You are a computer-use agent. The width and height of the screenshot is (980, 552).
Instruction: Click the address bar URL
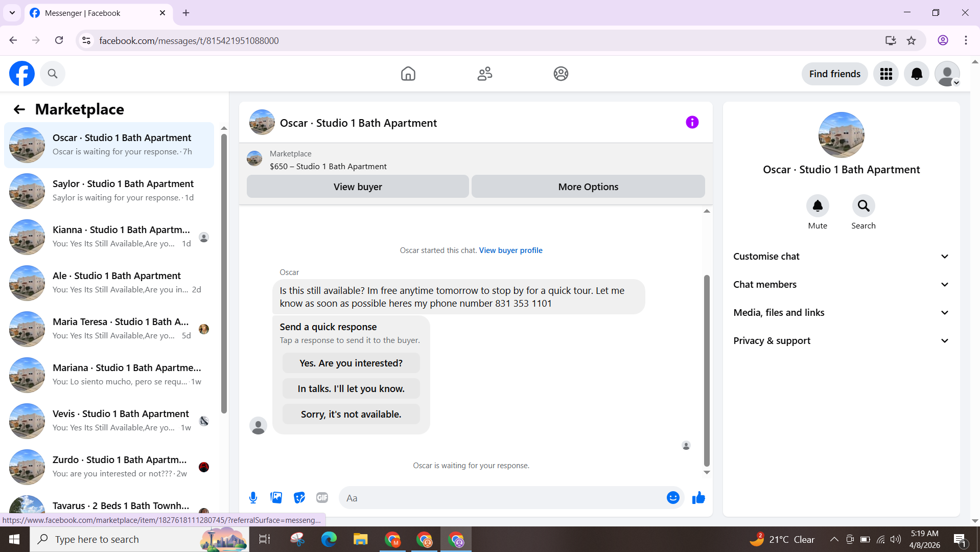[x=189, y=40]
